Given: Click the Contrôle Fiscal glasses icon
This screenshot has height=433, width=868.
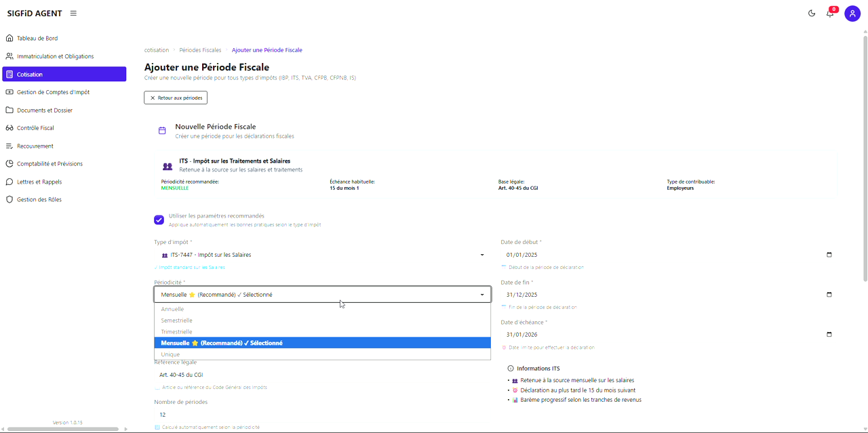Looking at the screenshot, I should [x=9, y=128].
